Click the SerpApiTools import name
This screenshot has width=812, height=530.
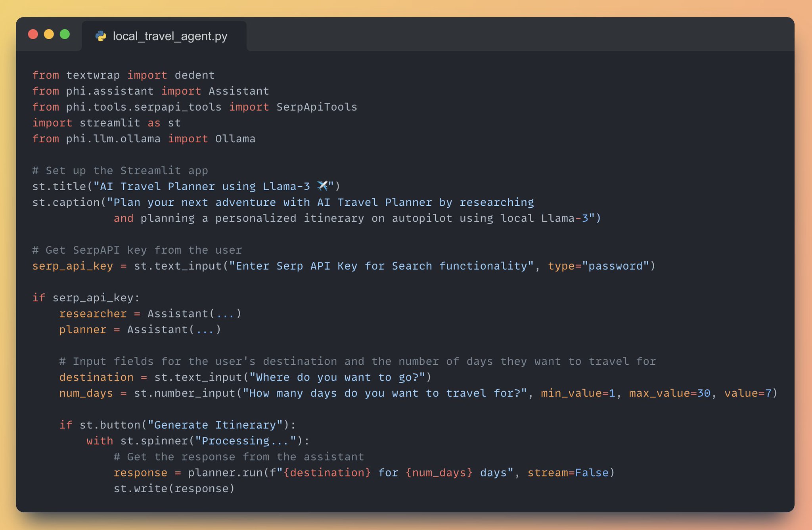(x=317, y=107)
